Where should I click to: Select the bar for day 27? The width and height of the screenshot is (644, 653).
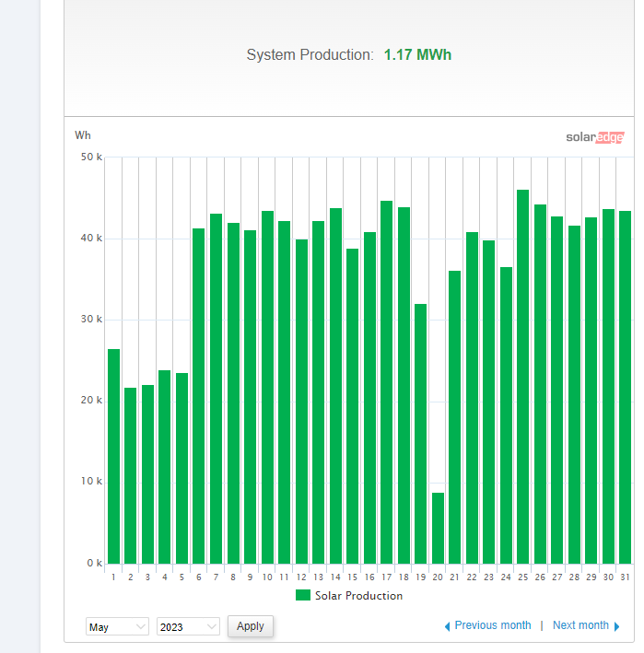pyautogui.click(x=557, y=391)
